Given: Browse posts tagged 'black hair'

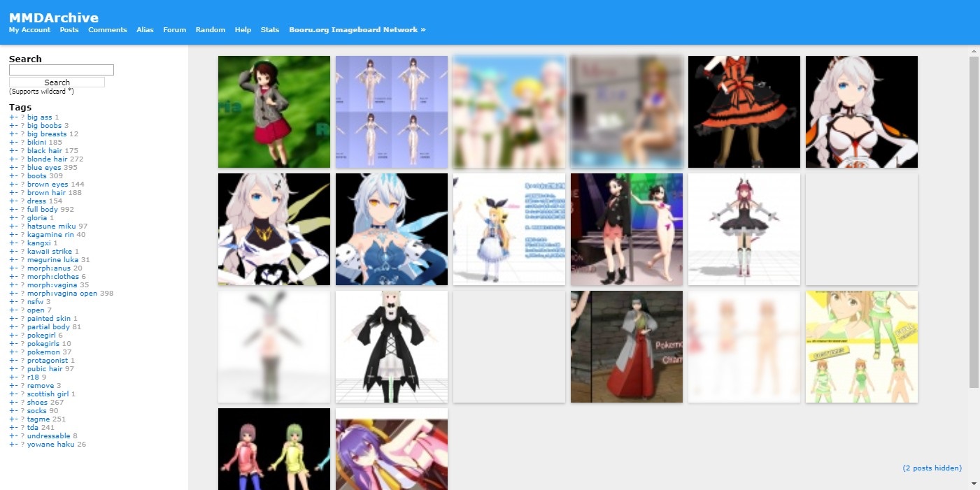Looking at the screenshot, I should [45, 151].
